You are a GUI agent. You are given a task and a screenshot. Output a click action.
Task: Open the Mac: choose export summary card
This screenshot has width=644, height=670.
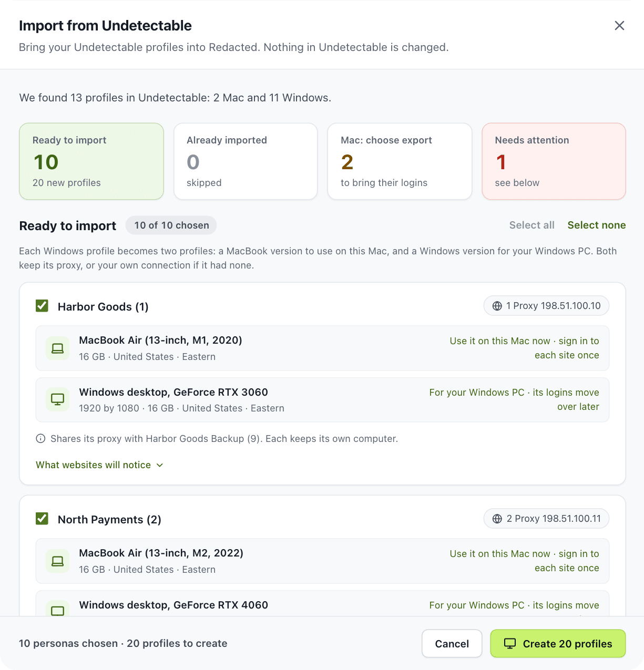(x=400, y=161)
